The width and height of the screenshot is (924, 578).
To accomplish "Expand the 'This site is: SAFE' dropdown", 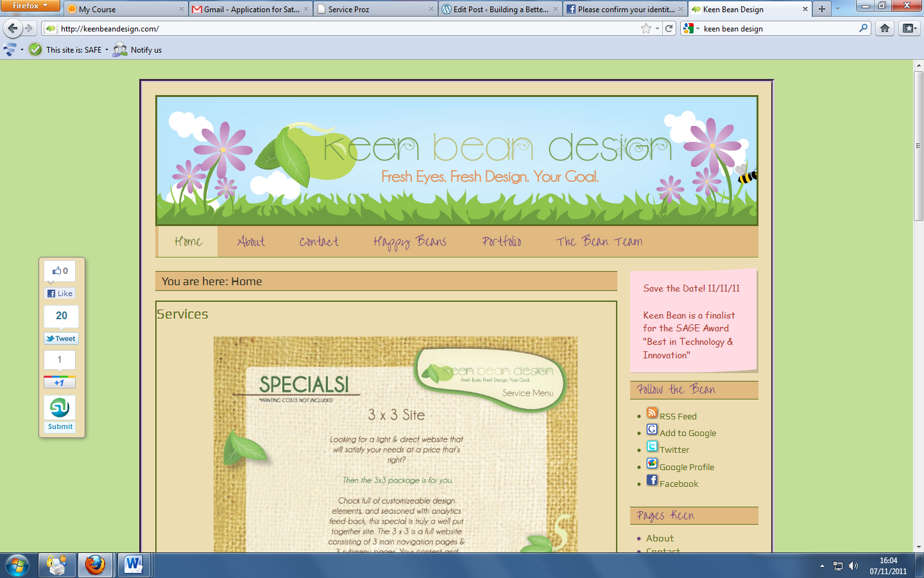I will [x=107, y=50].
